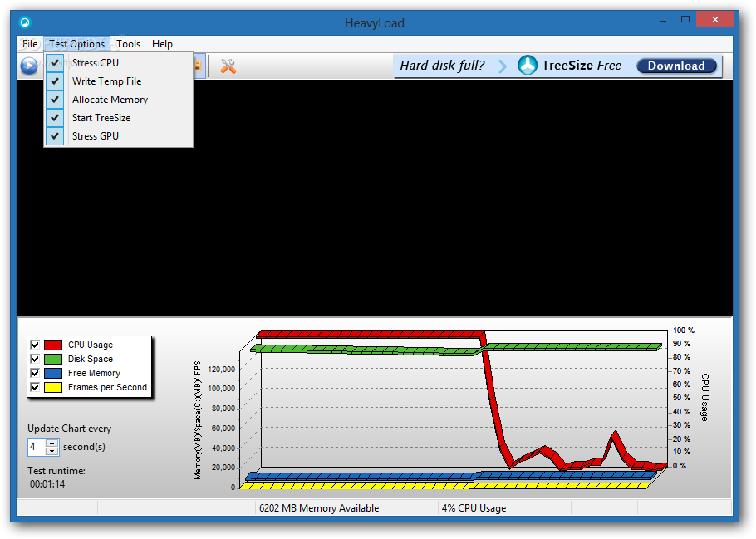Click the red CPU Usage color swatch
The image size is (756, 539).
tap(53, 345)
